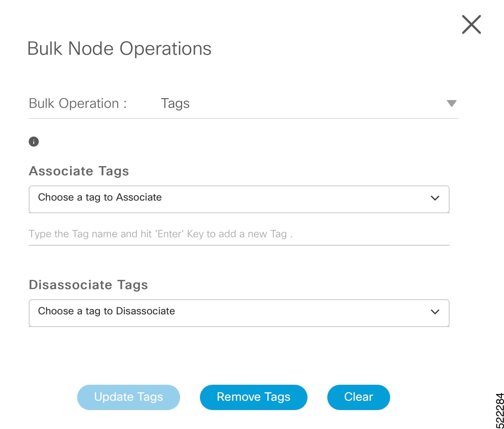Close the Bulk Node Operations dialog
Viewport: 504px width, 429px height.
tap(471, 24)
